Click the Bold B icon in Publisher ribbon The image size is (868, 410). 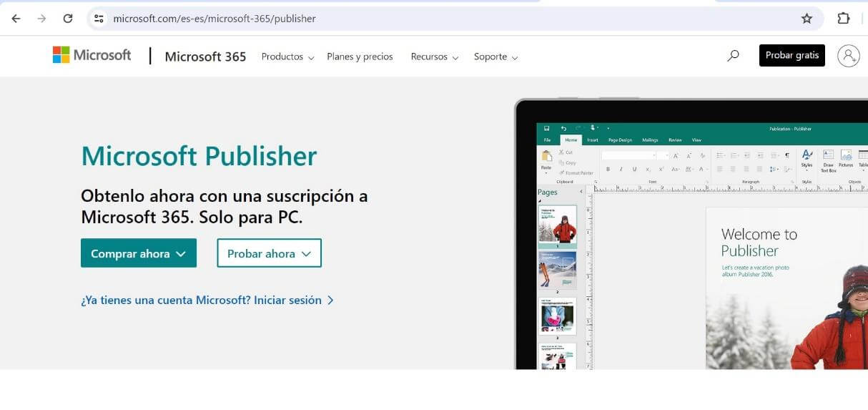click(x=608, y=170)
